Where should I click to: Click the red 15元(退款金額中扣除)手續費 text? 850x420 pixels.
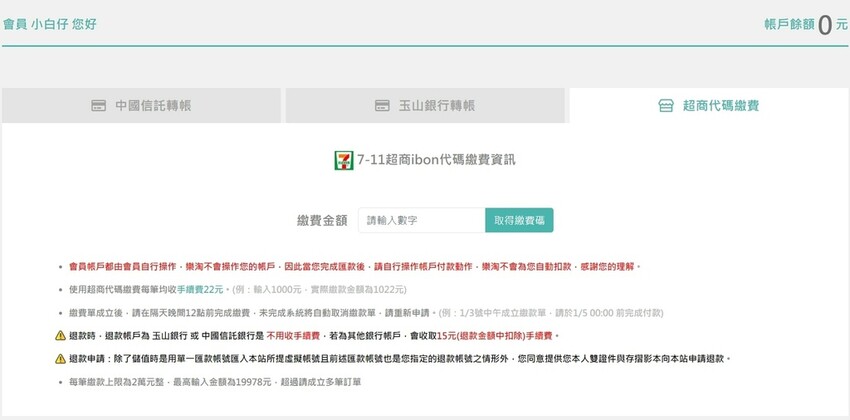pyautogui.click(x=494, y=336)
